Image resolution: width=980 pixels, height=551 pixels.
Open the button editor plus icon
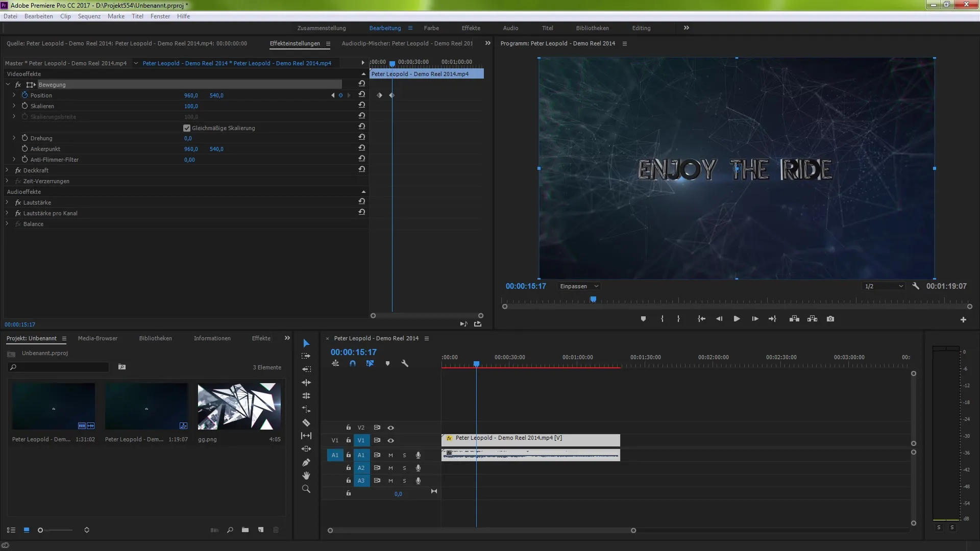pyautogui.click(x=963, y=319)
